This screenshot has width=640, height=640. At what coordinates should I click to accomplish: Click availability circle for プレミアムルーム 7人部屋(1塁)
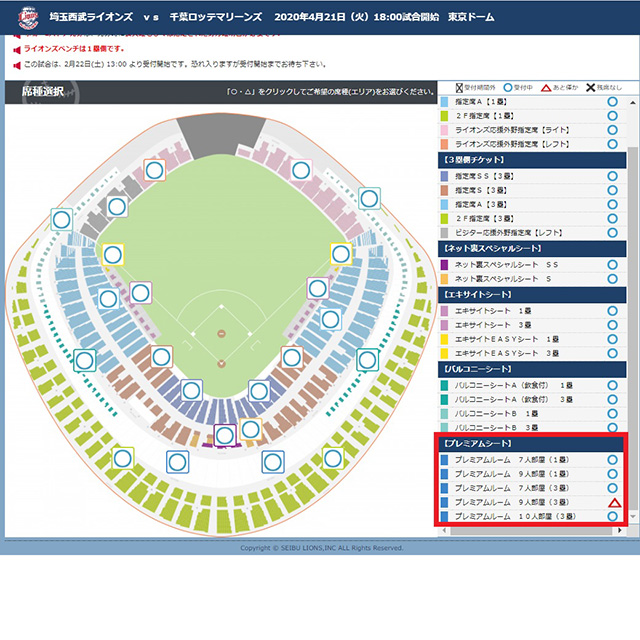click(612, 459)
